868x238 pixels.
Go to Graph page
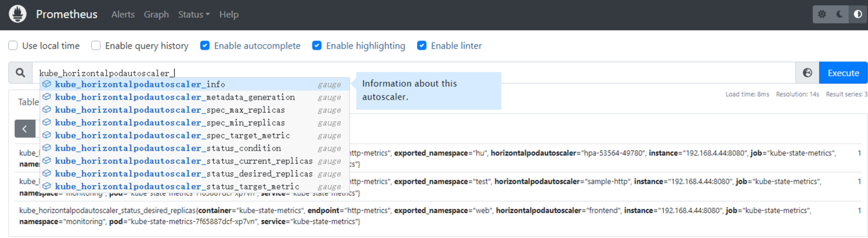156,14
